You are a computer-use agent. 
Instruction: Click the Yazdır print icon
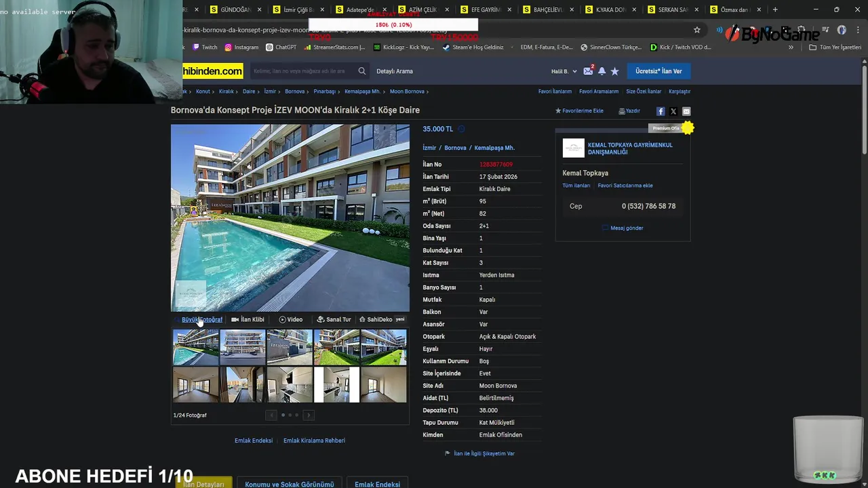629,111
